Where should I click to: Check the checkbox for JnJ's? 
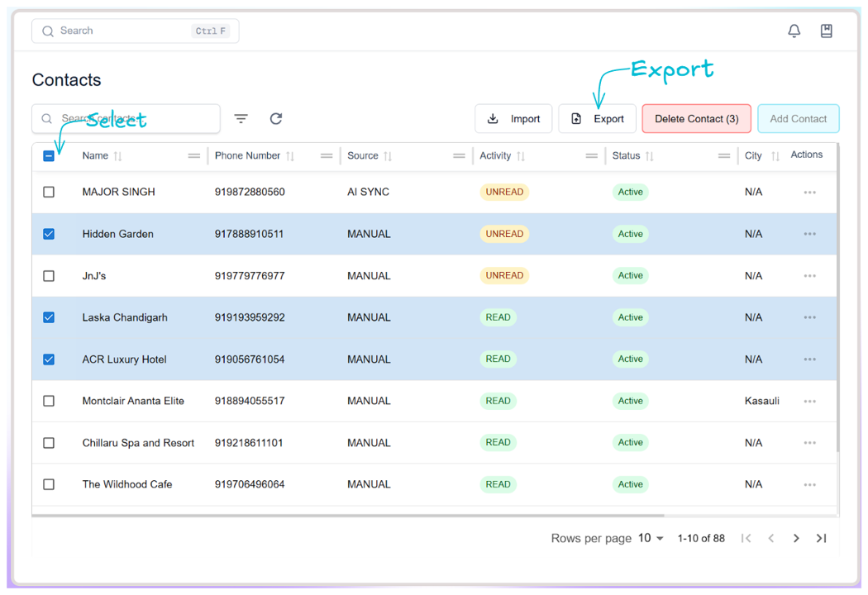click(49, 275)
